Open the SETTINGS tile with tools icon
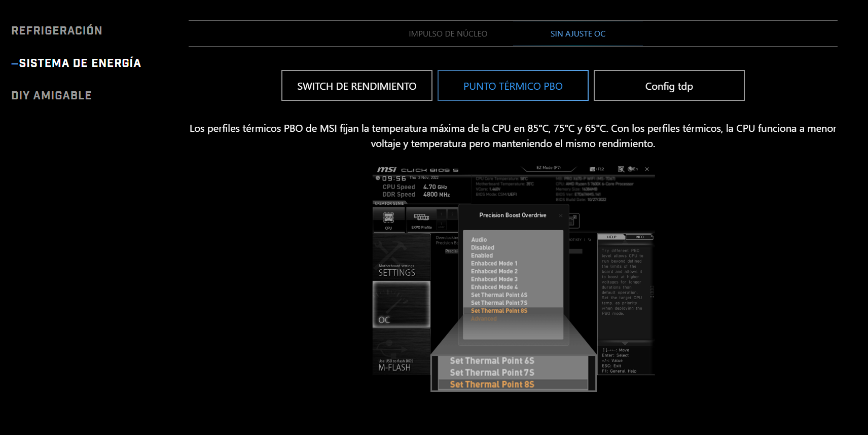This screenshot has height=435, width=868. click(x=401, y=257)
